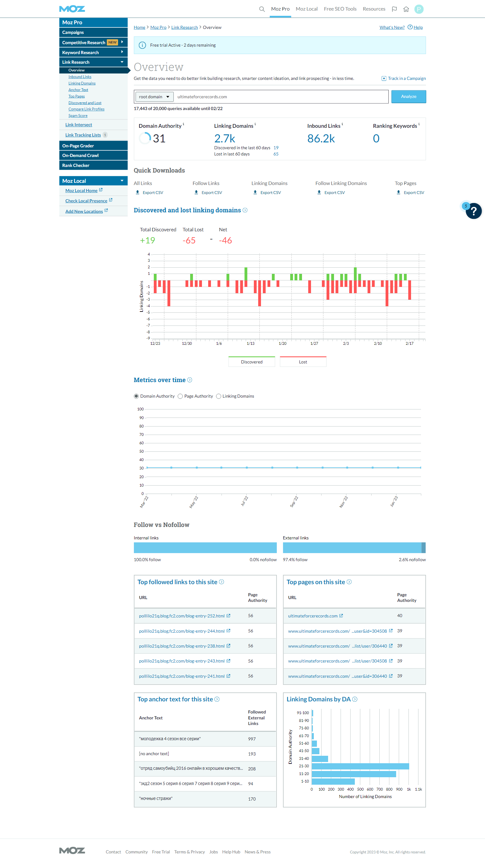
Task: Select the Domain Authority radio button
Action: [x=136, y=396]
